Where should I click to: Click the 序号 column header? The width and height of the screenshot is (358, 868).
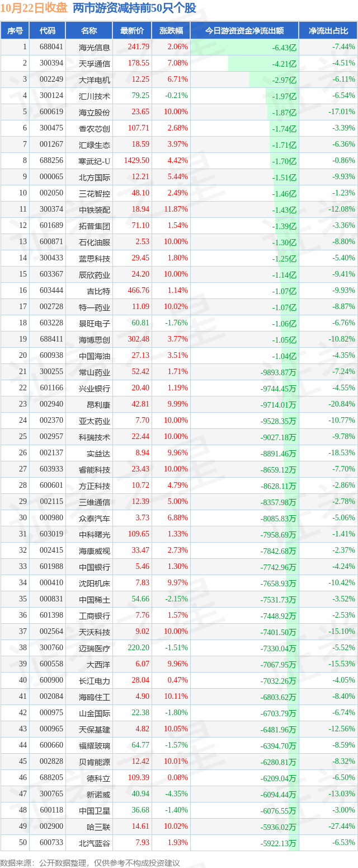[x=15, y=31]
